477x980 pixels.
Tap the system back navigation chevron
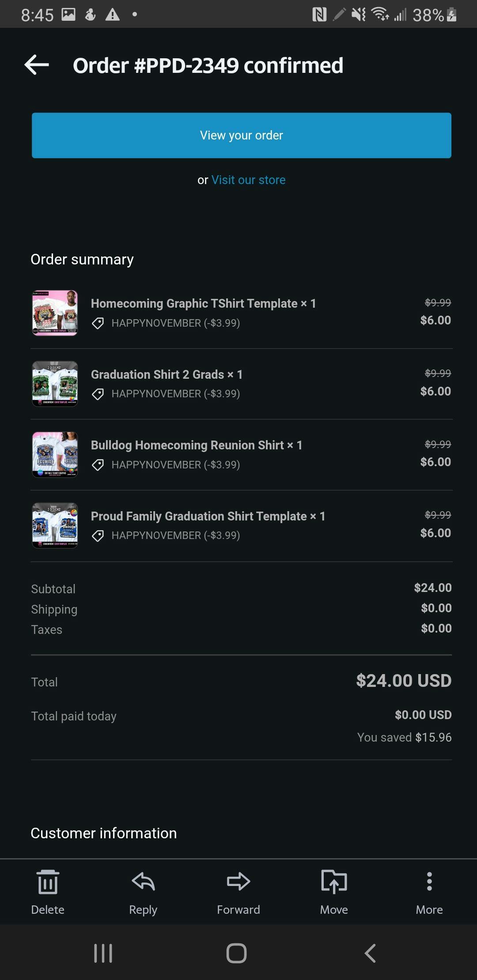[x=370, y=953]
